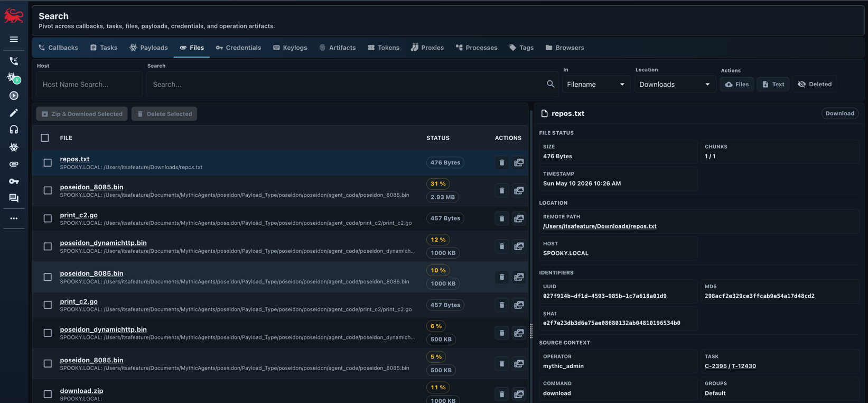Switch to the Callbacks tab
The image size is (868, 403).
point(58,48)
